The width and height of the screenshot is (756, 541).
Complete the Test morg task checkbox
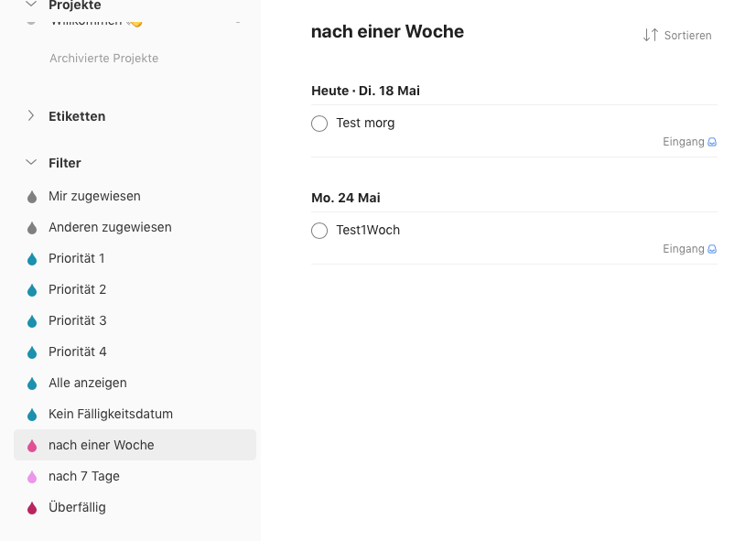coord(319,124)
